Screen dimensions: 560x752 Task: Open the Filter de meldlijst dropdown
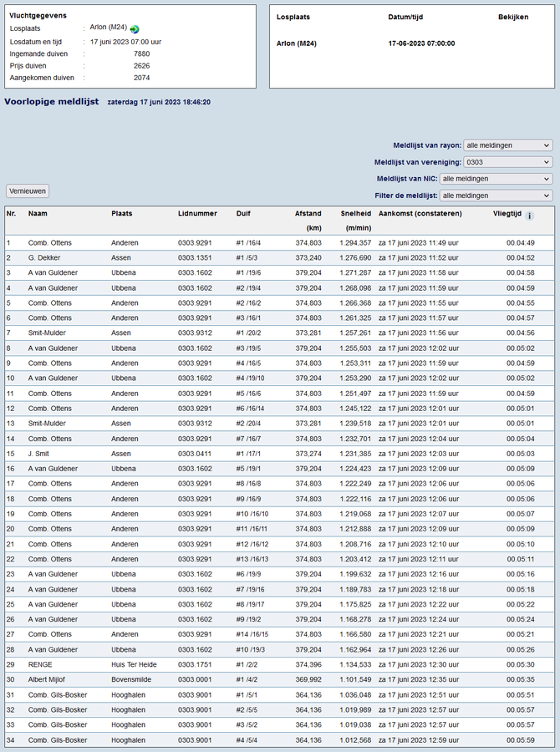point(496,196)
